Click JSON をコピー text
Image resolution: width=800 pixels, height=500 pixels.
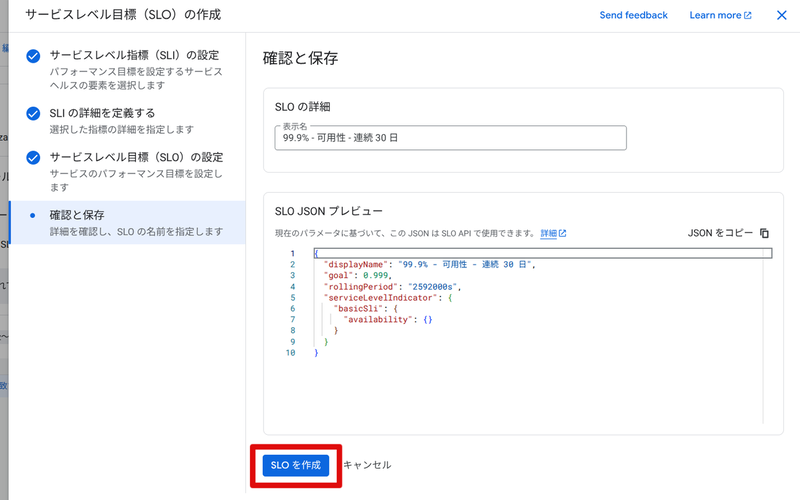coord(720,233)
